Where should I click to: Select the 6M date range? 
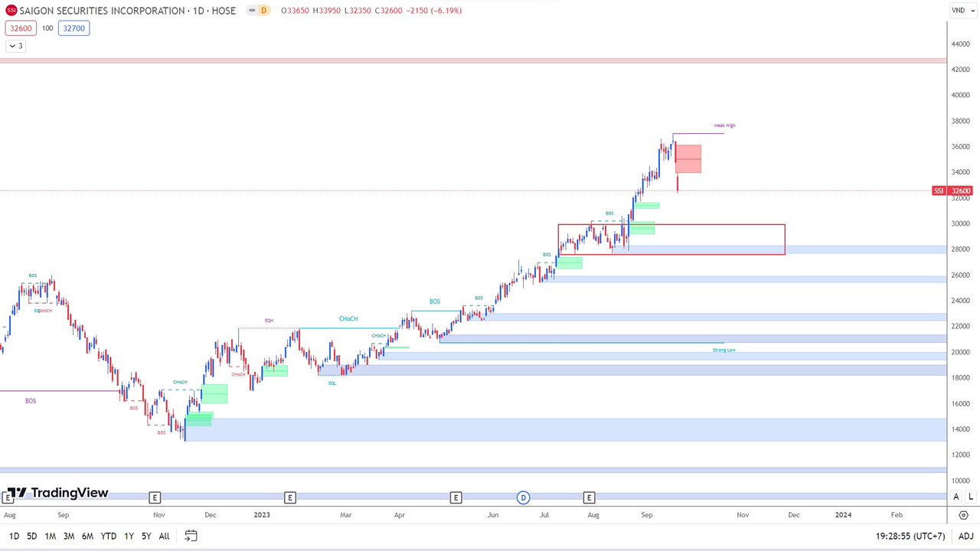(87, 536)
